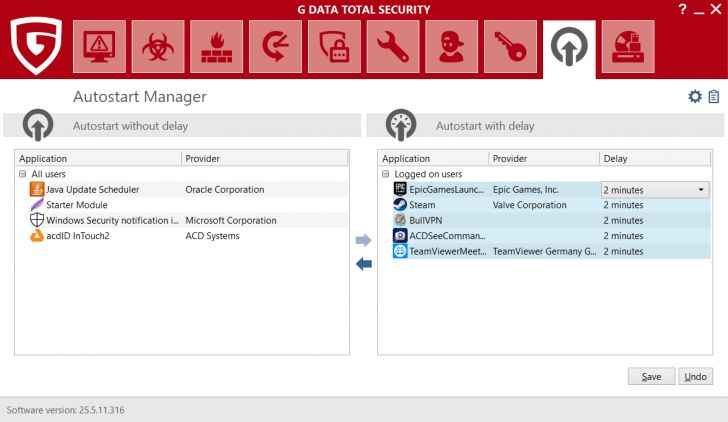Select Windows Security notification entry
Image resolution: width=728 pixels, height=422 pixels.
click(x=112, y=220)
